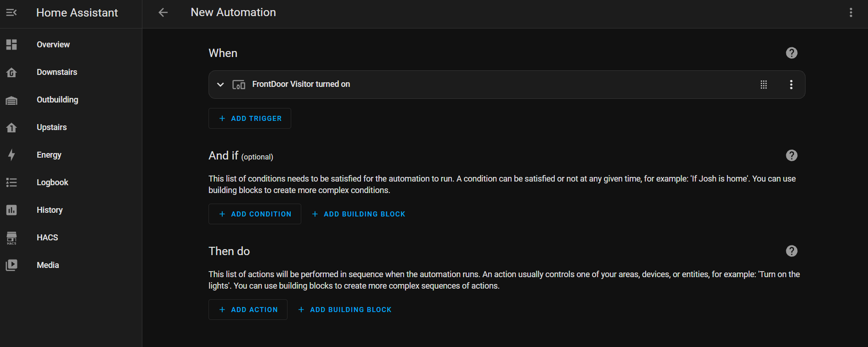Image resolution: width=868 pixels, height=347 pixels.
Task: Open Upstairs in the sidebar
Action: point(71,127)
